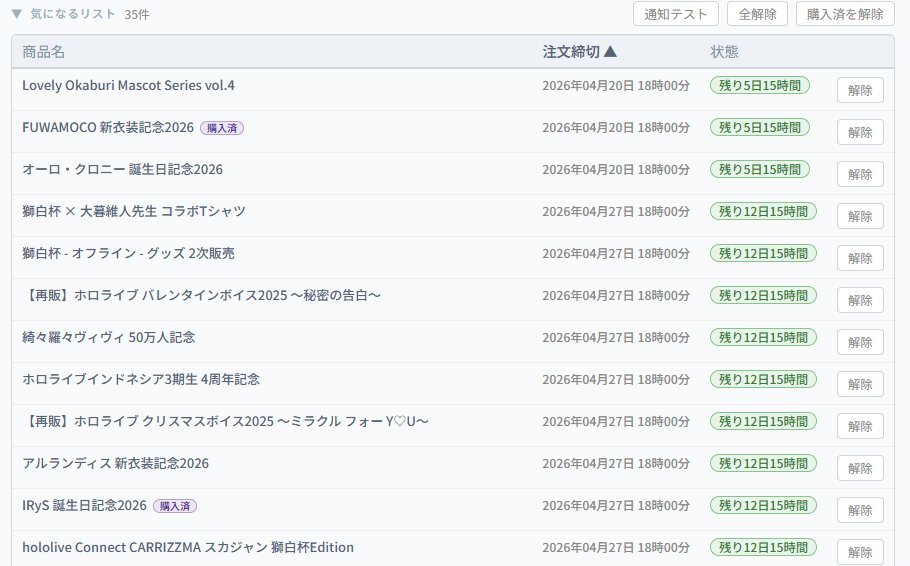Click deadline date of ホロライブインドネシア3期生 row

click(x=616, y=379)
